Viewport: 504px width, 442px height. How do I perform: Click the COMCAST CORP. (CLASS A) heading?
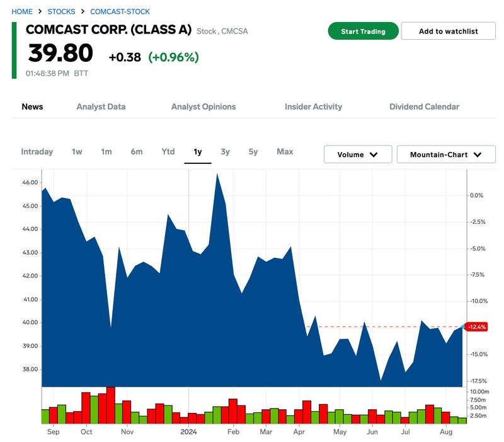pyautogui.click(x=108, y=30)
